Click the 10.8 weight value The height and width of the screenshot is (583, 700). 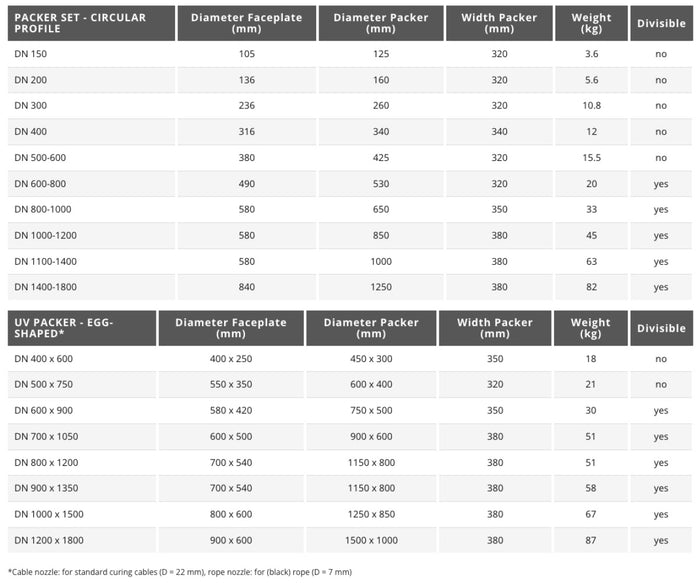click(592, 106)
